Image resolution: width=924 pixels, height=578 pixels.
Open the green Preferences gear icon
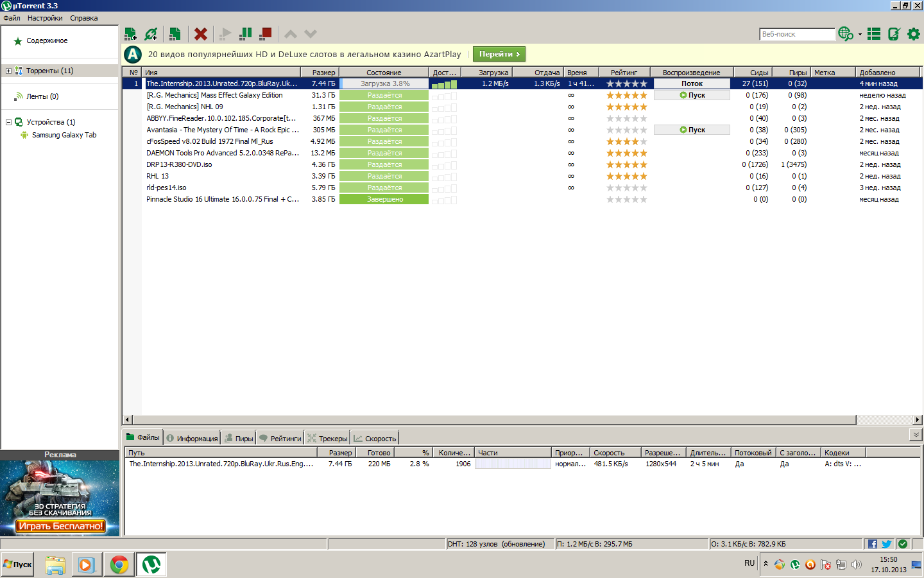coord(914,33)
